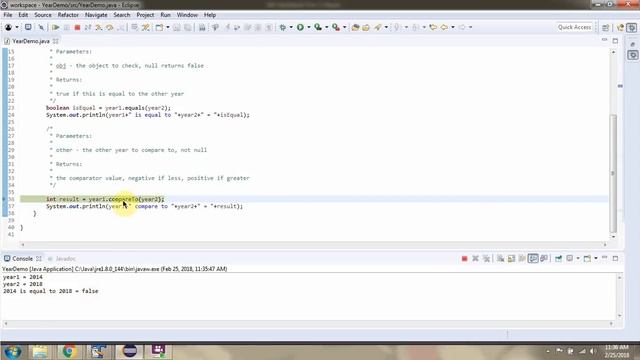Open the dropdown beside the first toolbar icon
640x360 pixels.
pos(17,27)
